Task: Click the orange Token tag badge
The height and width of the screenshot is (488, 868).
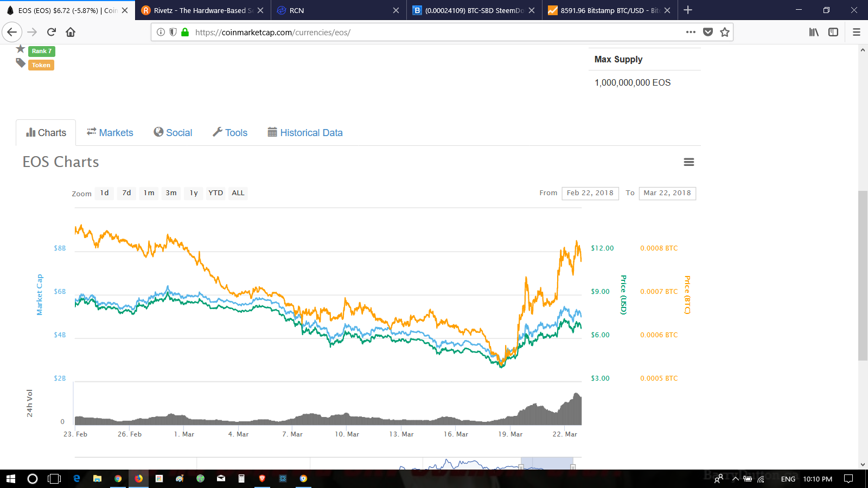Action: [x=41, y=65]
